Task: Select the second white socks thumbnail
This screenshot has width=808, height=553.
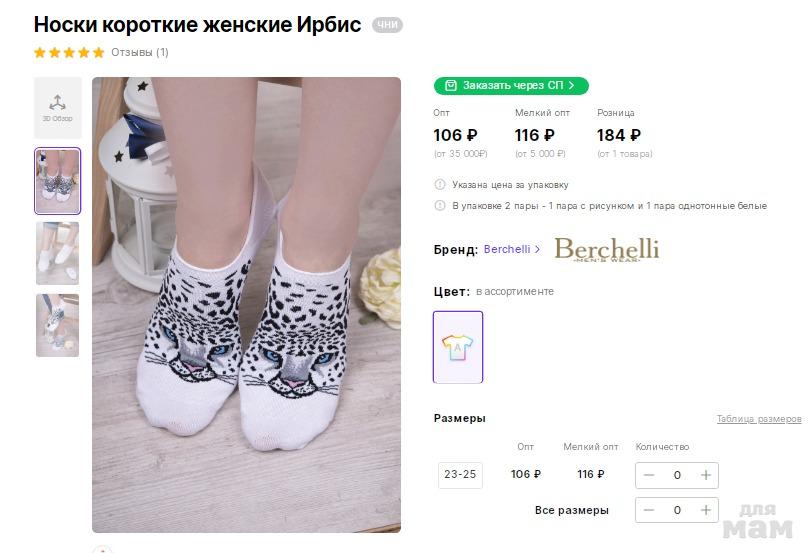Action: [57, 253]
